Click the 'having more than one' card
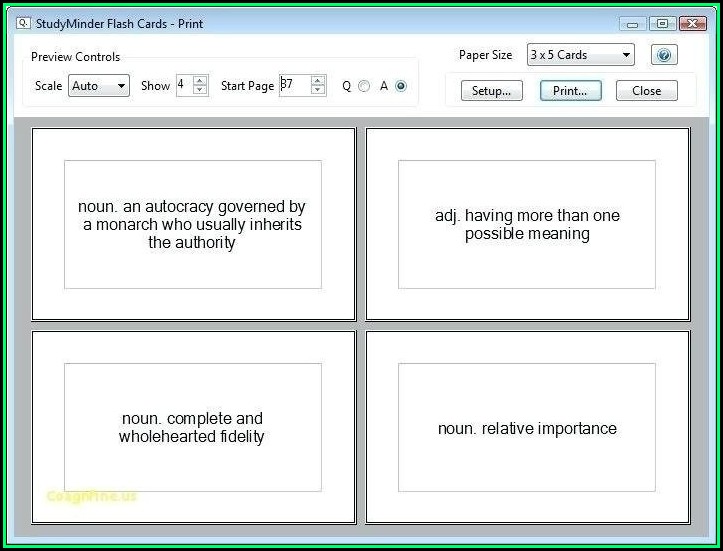 pos(527,224)
